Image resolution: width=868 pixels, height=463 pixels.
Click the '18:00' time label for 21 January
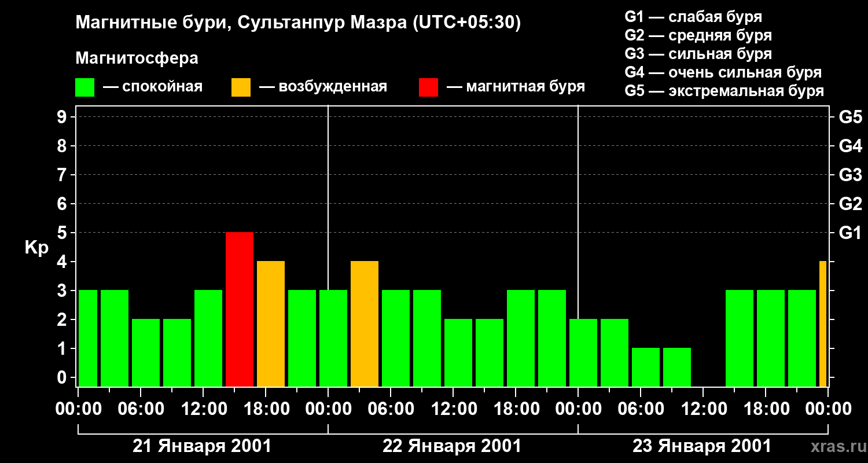tap(266, 409)
